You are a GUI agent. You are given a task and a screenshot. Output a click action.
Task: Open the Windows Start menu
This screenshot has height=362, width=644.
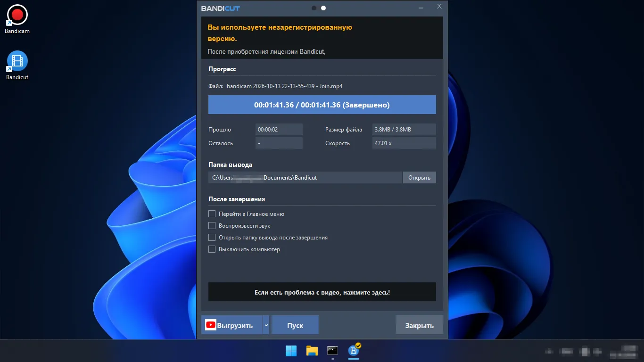[291, 351]
